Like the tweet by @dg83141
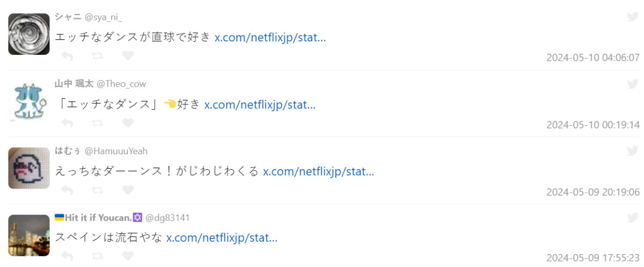The width and height of the screenshot is (644, 267). [x=127, y=256]
